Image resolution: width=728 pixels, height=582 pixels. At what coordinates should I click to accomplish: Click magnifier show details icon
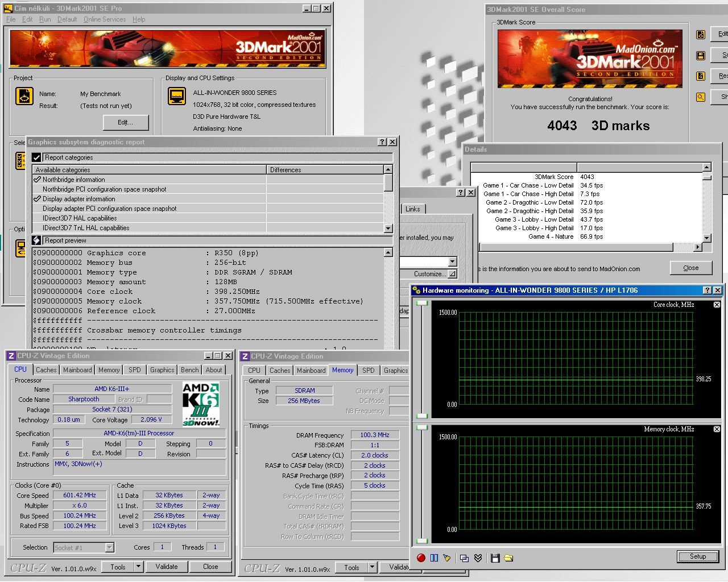[x=701, y=97]
